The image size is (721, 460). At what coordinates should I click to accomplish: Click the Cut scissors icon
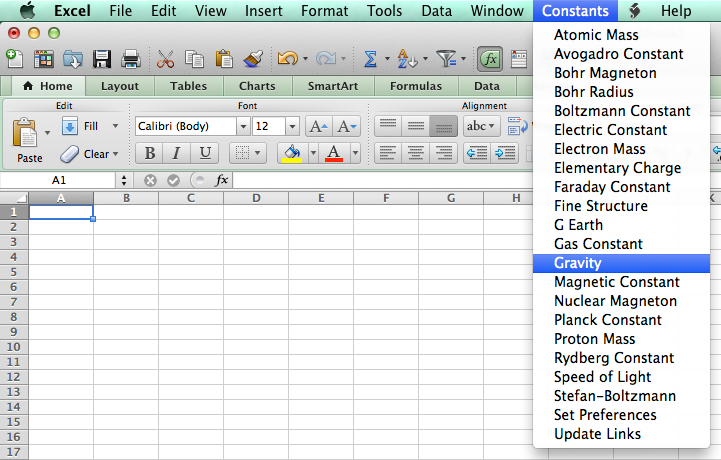[x=165, y=59]
